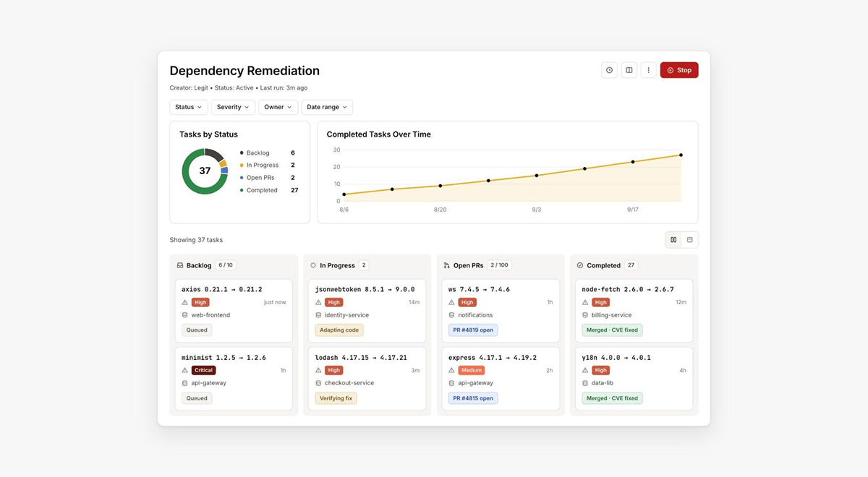Viewport: 868px width, 477px height.
Task: Select Backlog legend dot in status chart
Action: pos(242,153)
